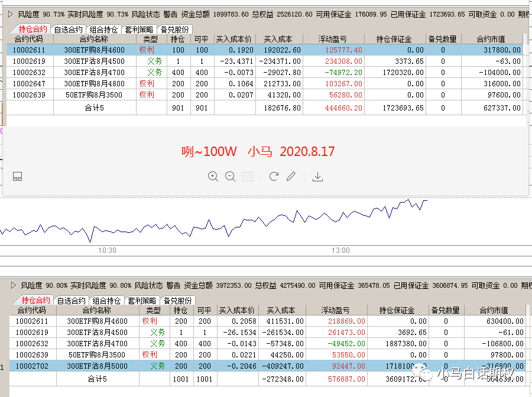Image resolution: width=532 pixels, height=397 pixels.
Task: Download the chart image
Action: coord(317,176)
